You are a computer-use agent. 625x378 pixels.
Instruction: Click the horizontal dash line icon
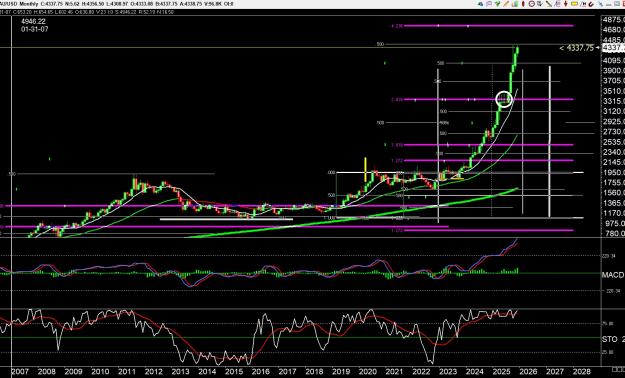(x=608, y=4)
